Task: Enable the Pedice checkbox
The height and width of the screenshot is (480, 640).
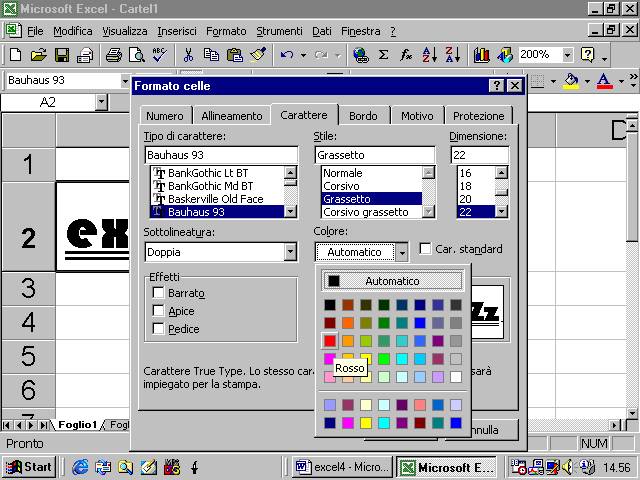Action: click(x=158, y=329)
